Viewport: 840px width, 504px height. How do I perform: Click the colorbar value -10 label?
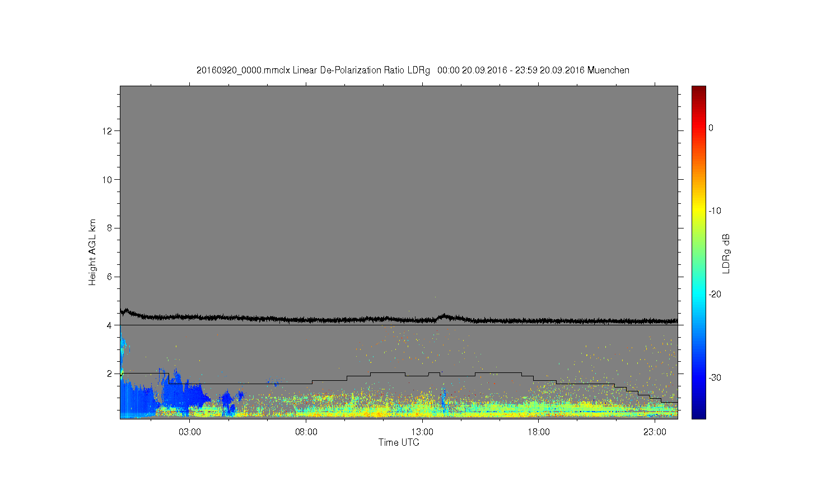(715, 211)
